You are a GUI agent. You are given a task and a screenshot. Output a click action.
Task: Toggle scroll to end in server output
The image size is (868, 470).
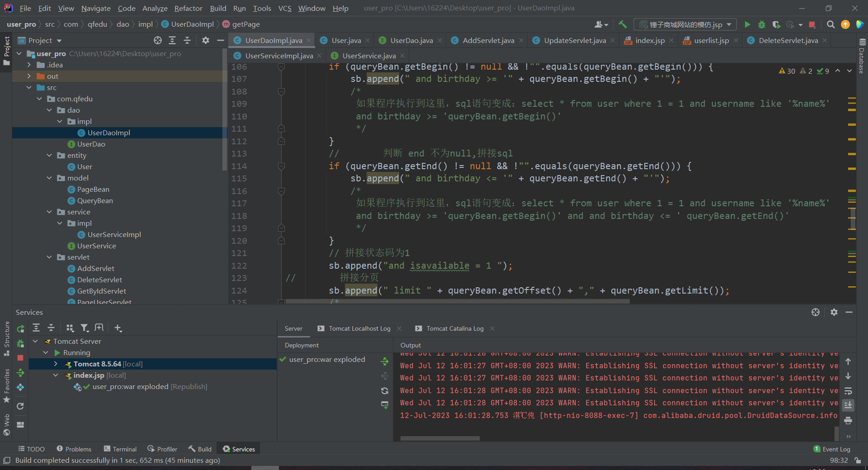tap(848, 405)
